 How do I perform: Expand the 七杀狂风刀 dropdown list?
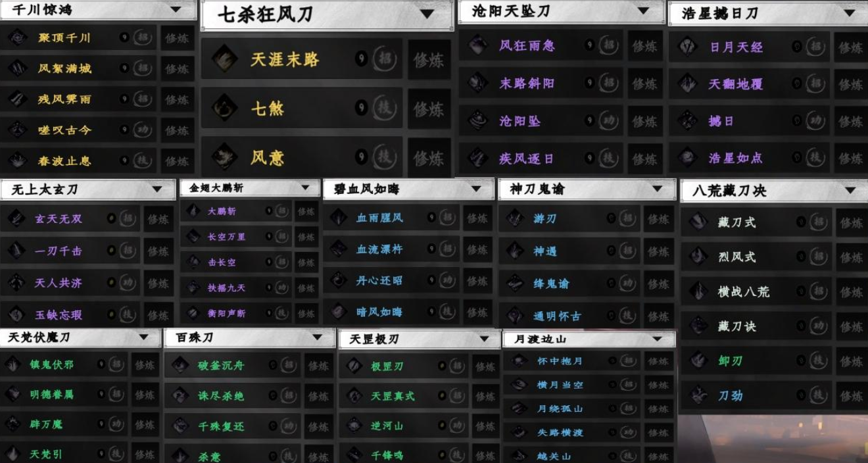[x=427, y=14]
